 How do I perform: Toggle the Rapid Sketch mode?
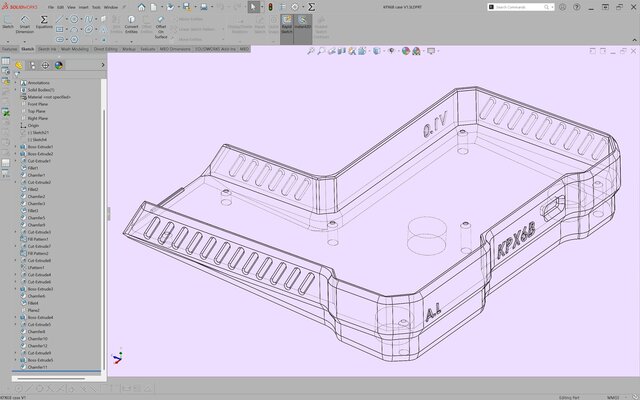pyautogui.click(x=287, y=24)
